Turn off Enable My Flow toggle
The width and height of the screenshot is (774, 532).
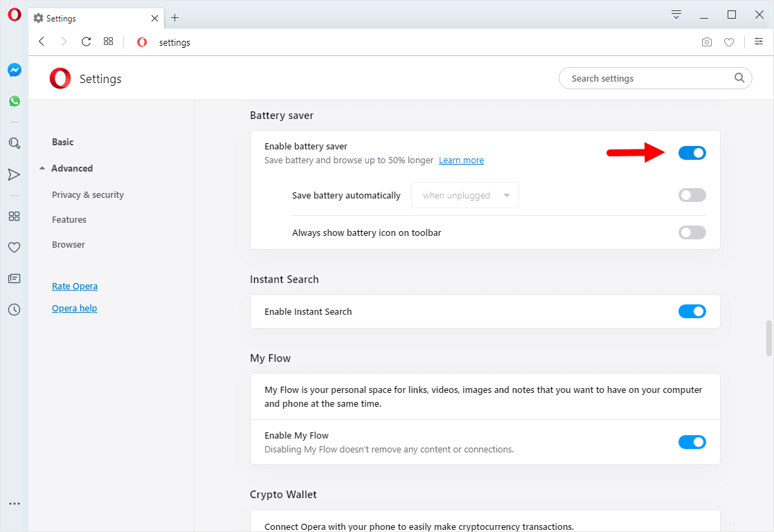coord(692,442)
